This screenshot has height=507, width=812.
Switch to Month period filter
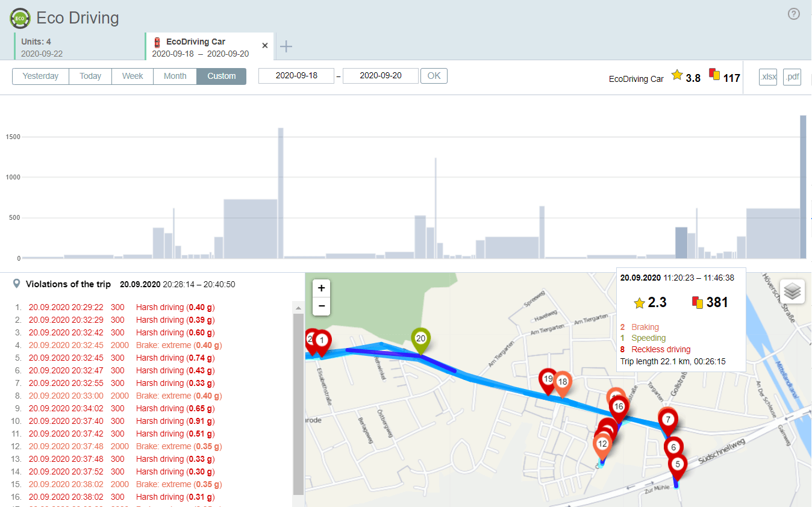coord(175,76)
